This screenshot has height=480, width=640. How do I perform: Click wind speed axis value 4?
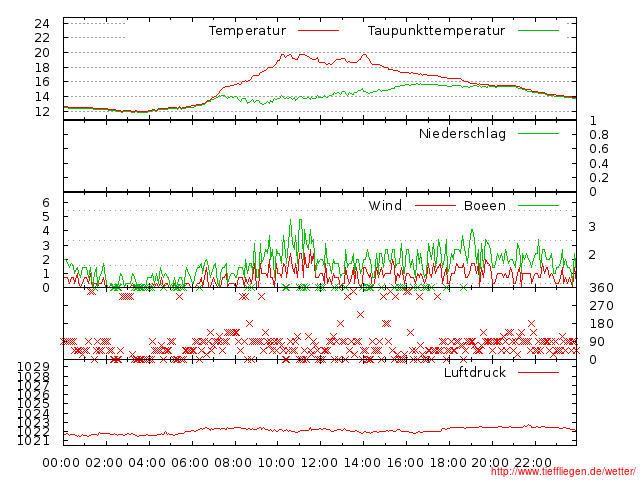pyautogui.click(x=46, y=231)
